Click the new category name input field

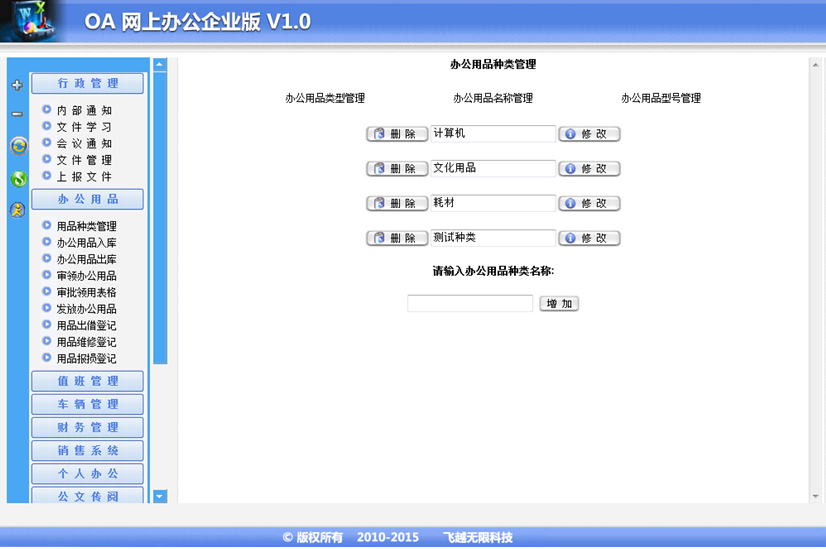pyautogui.click(x=470, y=304)
